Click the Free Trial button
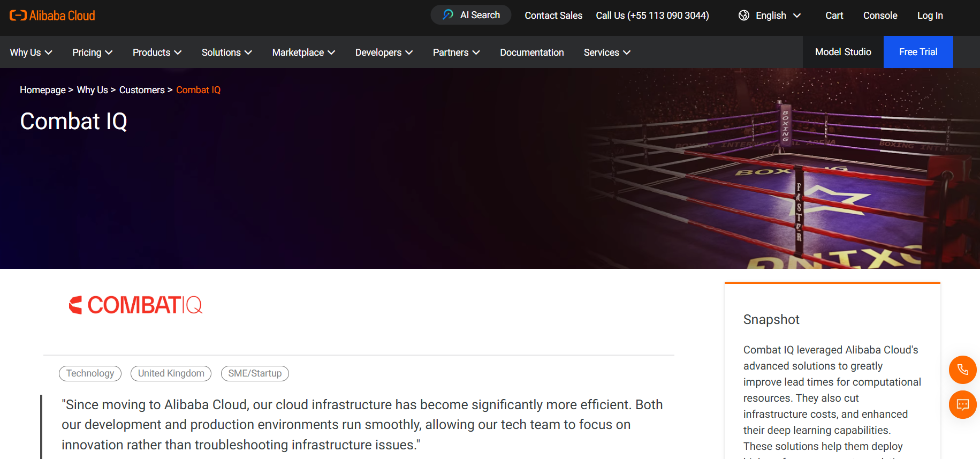 [x=918, y=52]
